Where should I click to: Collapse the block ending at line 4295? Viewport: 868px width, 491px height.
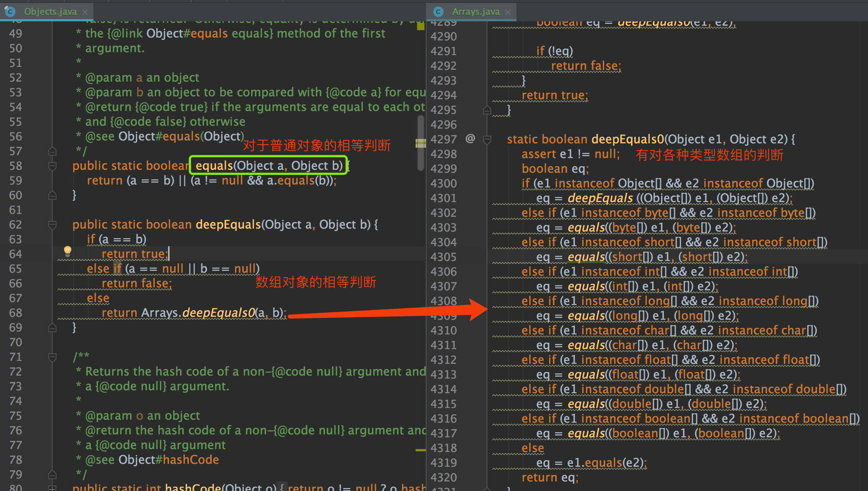pyautogui.click(x=487, y=110)
